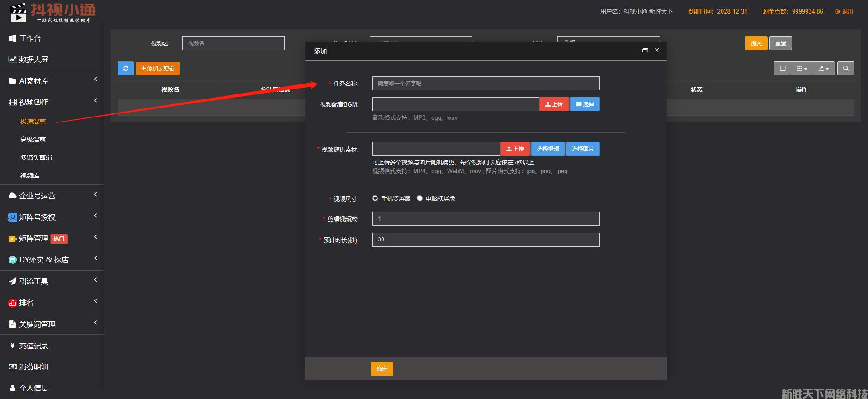Click the search magnifier icon in toolbar
The height and width of the screenshot is (399, 868).
tap(845, 69)
